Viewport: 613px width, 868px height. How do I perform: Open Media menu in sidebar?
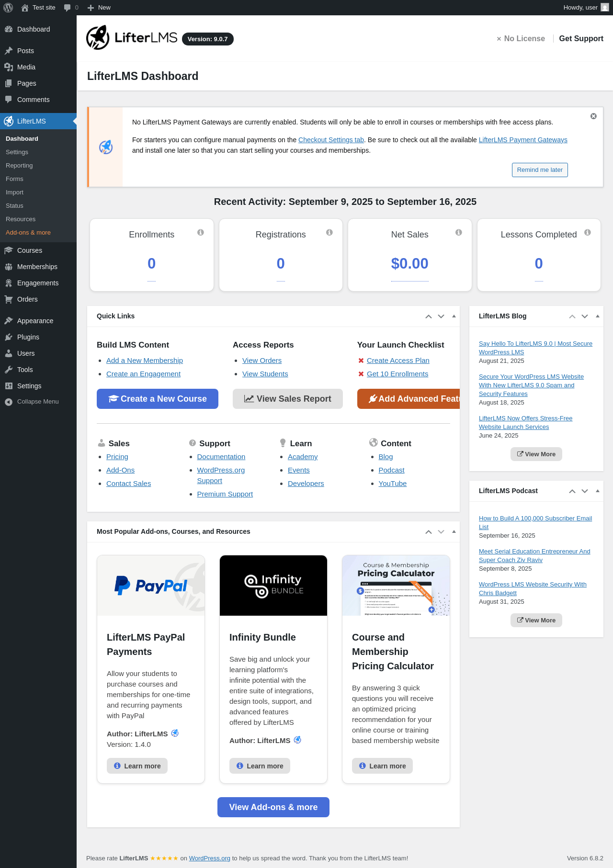pos(38,67)
